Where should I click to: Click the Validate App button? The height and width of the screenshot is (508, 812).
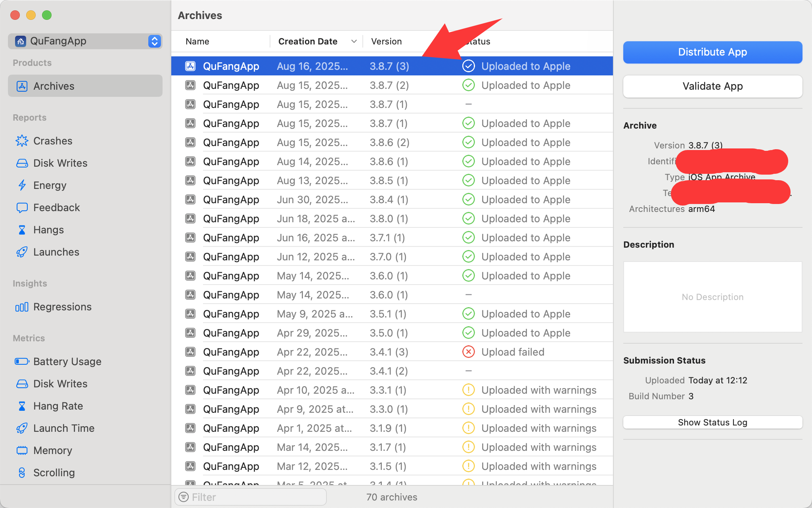[x=712, y=86]
